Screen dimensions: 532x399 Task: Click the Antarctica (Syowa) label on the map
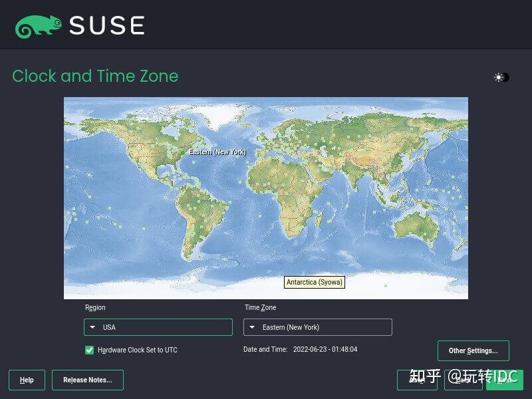point(314,282)
